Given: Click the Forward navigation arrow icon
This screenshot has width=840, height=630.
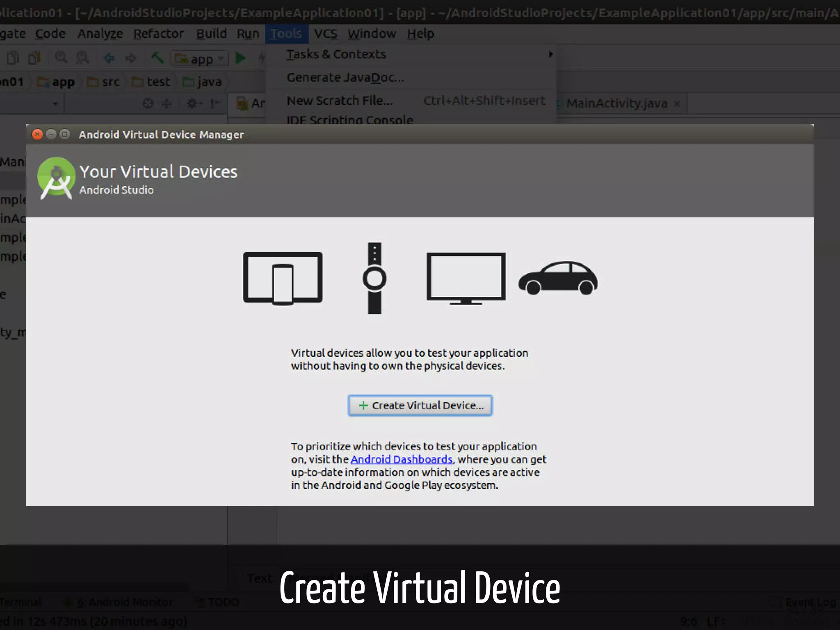Looking at the screenshot, I should click(131, 58).
